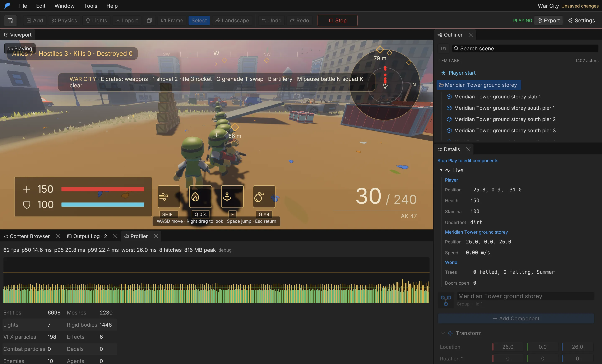Open the Landscape tool
This screenshot has height=364, width=602.
coord(232,20)
